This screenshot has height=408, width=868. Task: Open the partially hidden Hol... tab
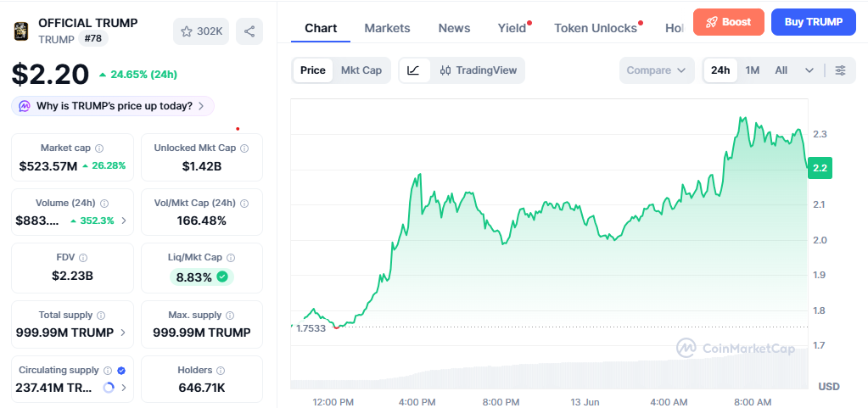click(x=675, y=28)
